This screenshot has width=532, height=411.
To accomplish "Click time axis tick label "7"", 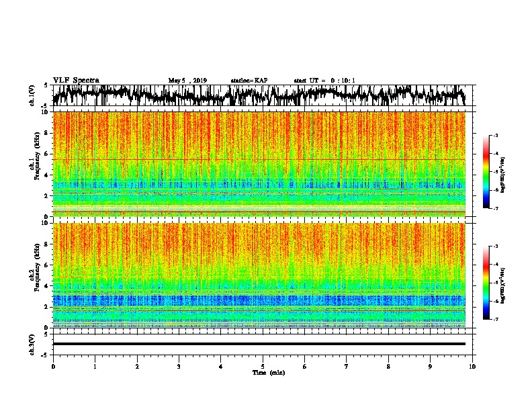I will coord(347,367).
